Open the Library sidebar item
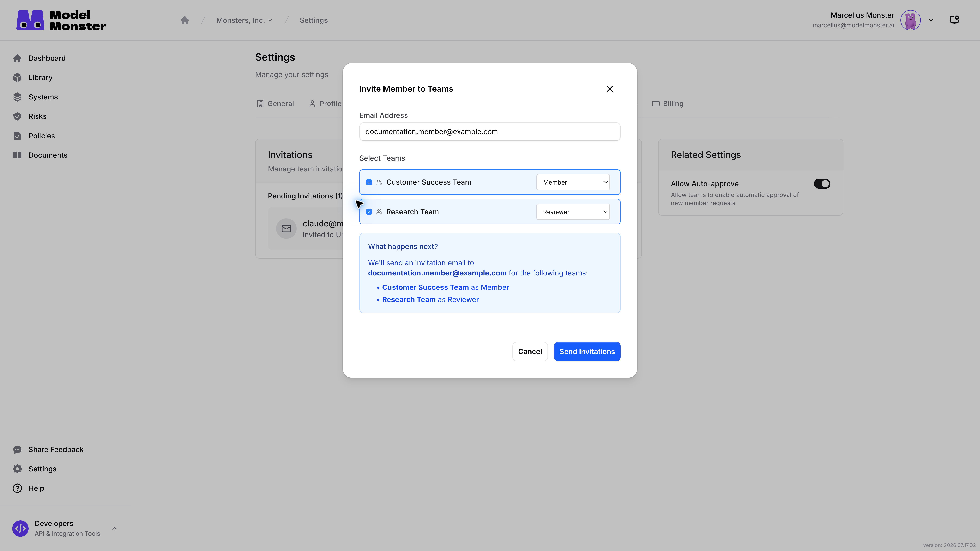This screenshot has height=551, width=980. point(40,78)
